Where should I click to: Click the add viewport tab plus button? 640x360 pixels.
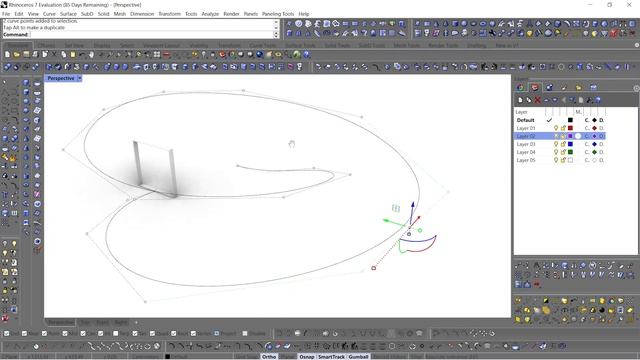(x=136, y=322)
